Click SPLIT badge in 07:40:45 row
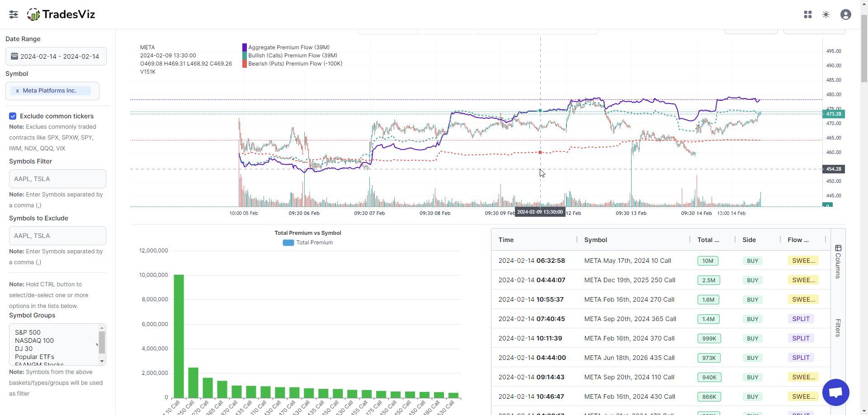 [801, 319]
